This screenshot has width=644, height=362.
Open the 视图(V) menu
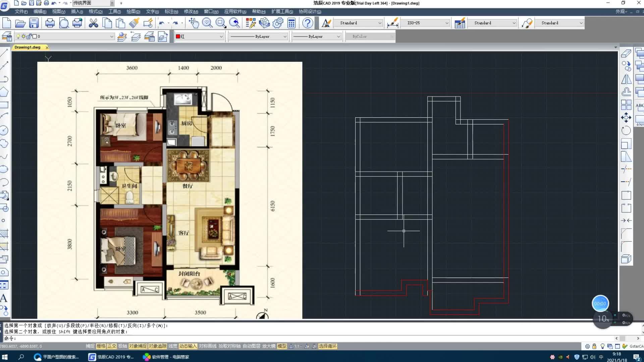point(59,12)
